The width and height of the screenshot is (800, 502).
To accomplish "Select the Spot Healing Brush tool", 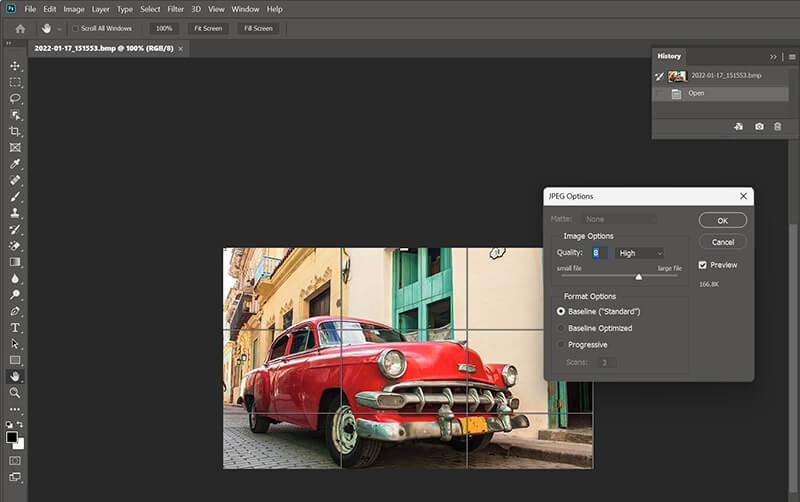I will tap(15, 180).
